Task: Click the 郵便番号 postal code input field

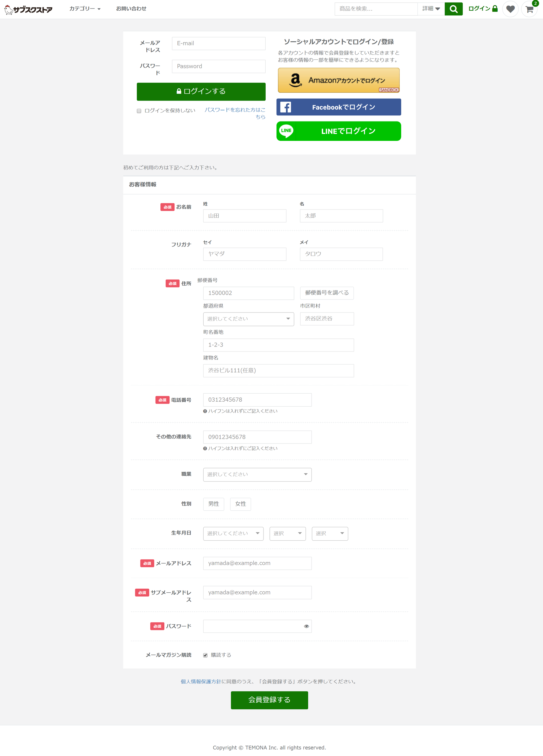Action: 248,293
